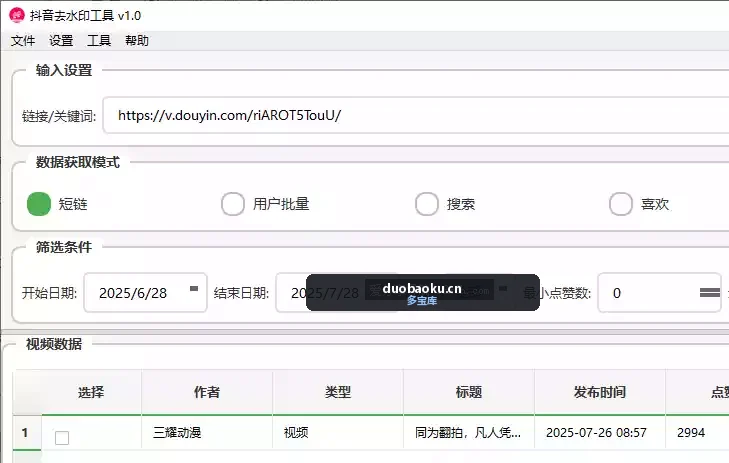Click the type cell 视频
The height and width of the screenshot is (463, 729).
338,432
